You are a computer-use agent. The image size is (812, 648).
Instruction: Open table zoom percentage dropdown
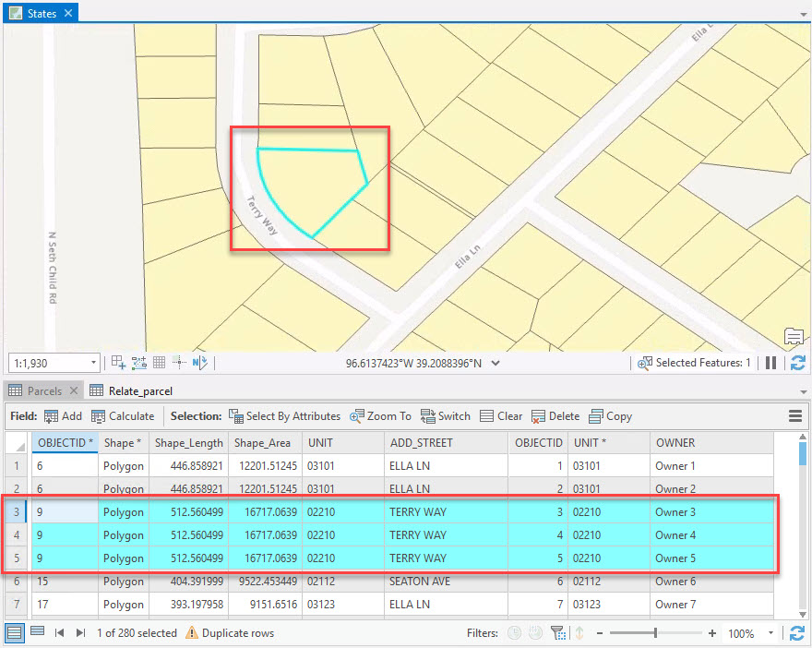point(769,634)
